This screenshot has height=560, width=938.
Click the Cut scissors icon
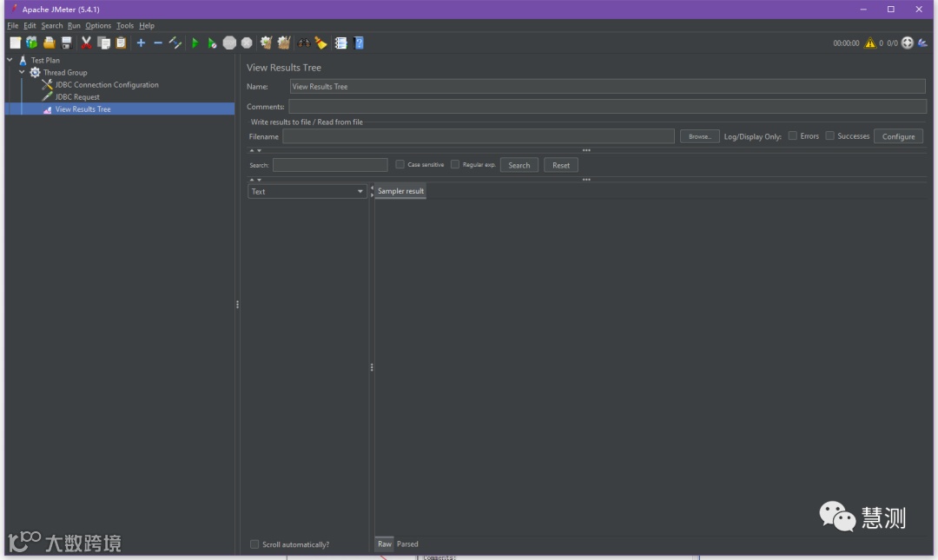point(86,43)
